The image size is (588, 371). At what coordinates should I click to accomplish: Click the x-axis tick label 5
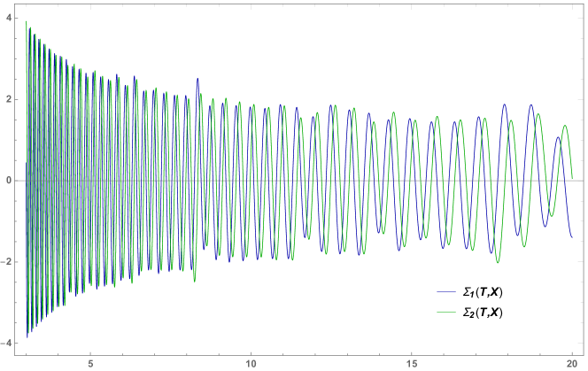tap(90, 364)
